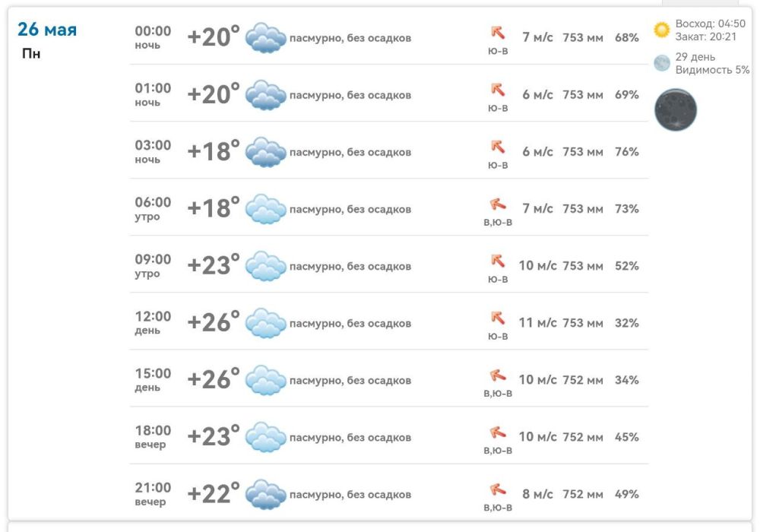Click the small moon icon near 29 день
Viewport: 760px width, 532px height.
coord(662,63)
